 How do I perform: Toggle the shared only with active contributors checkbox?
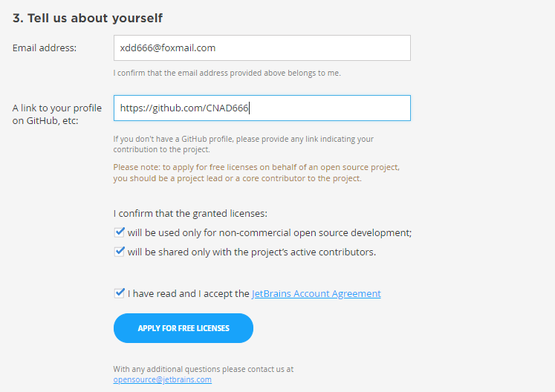(x=120, y=252)
